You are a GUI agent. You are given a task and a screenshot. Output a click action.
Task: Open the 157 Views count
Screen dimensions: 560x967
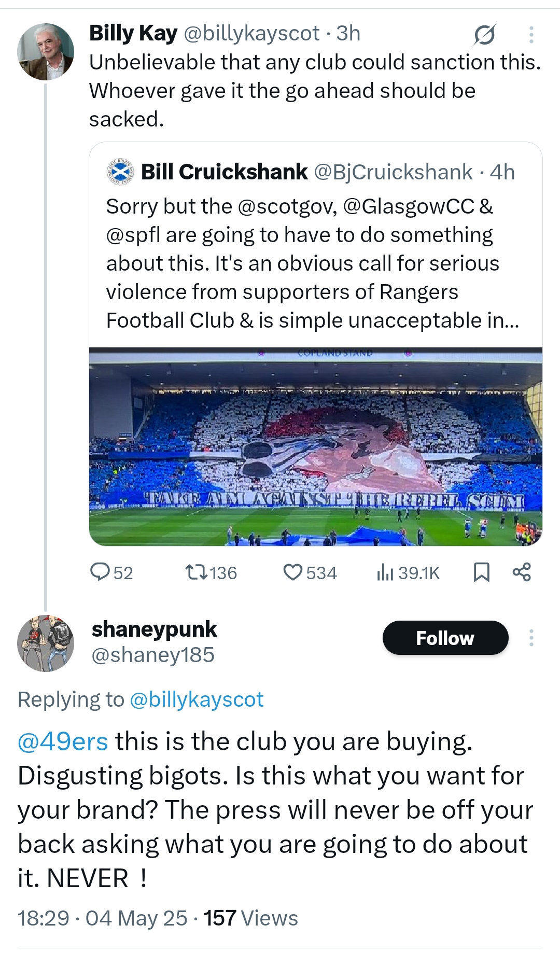[250, 918]
